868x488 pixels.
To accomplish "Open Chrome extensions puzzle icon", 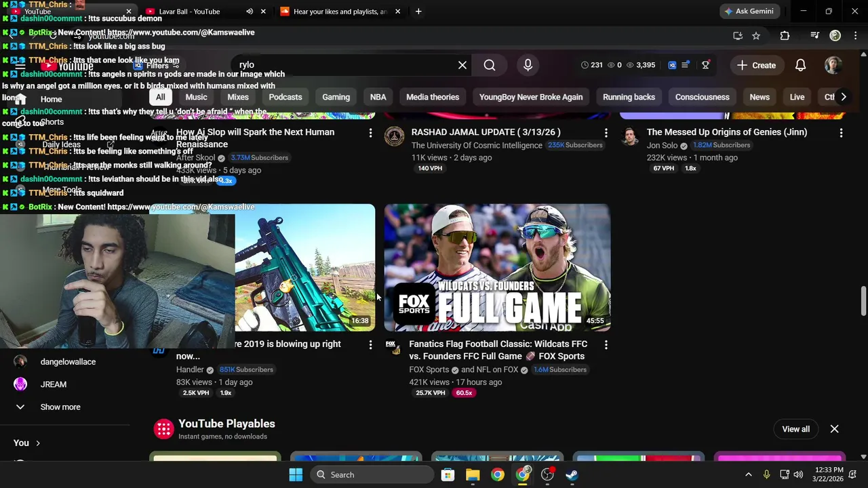I will tap(785, 36).
